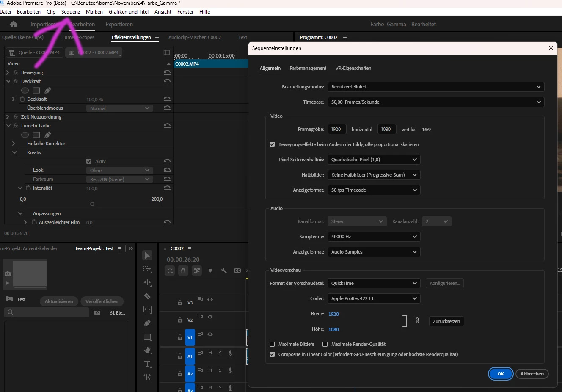The image size is (562, 392).
Task: Enable Maximale Render-Qualität checkbox
Action: (325, 344)
